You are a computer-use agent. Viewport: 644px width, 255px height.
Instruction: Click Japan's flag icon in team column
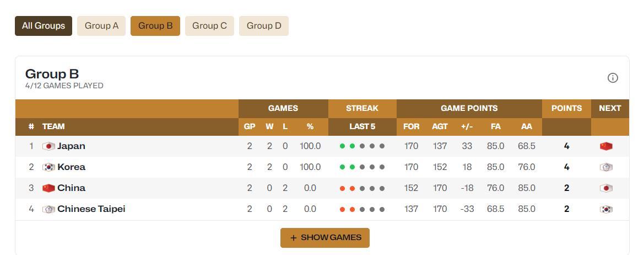click(48, 146)
